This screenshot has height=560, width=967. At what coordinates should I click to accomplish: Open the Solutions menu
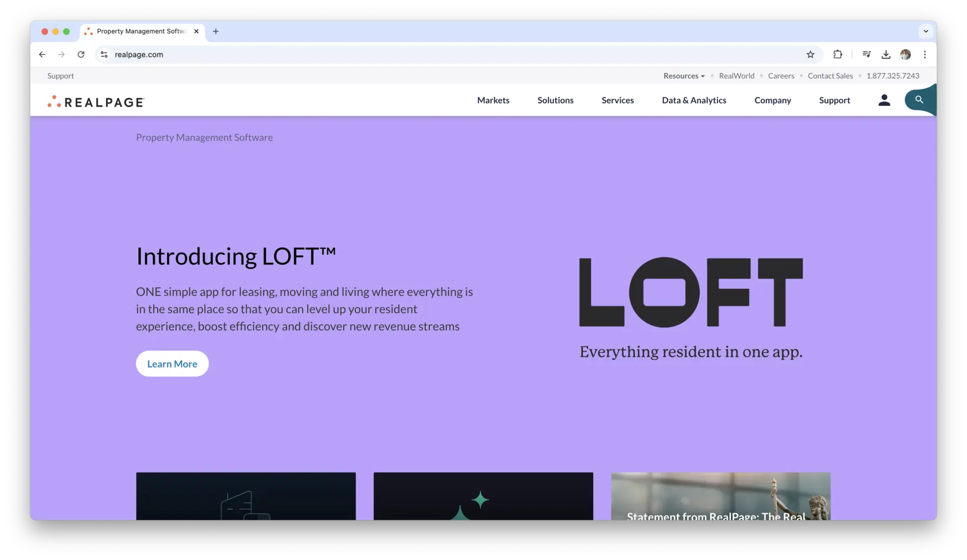[555, 100]
